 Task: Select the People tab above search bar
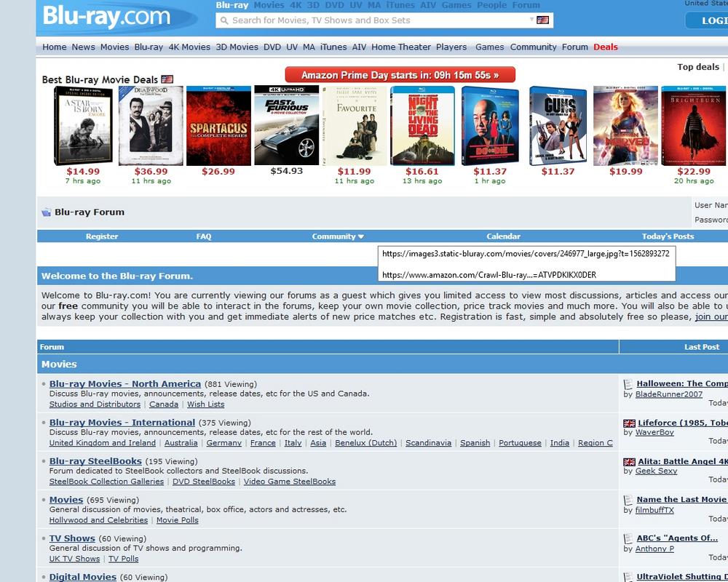tap(491, 5)
